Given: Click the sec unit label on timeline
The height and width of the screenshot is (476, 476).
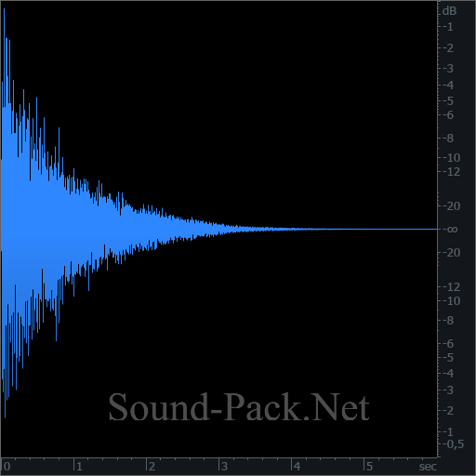Looking at the screenshot, I should pyautogui.click(x=428, y=467).
